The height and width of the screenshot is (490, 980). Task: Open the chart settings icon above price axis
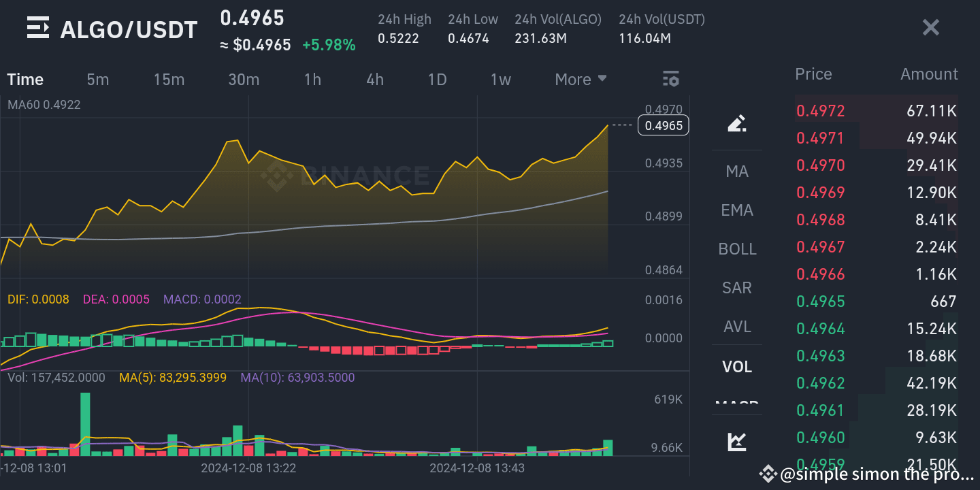click(671, 79)
